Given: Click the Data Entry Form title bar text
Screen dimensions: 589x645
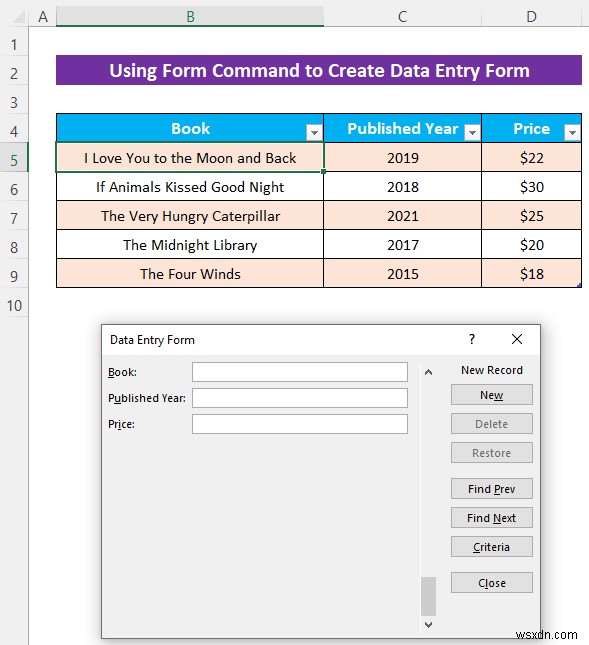Looking at the screenshot, I should coord(152,340).
